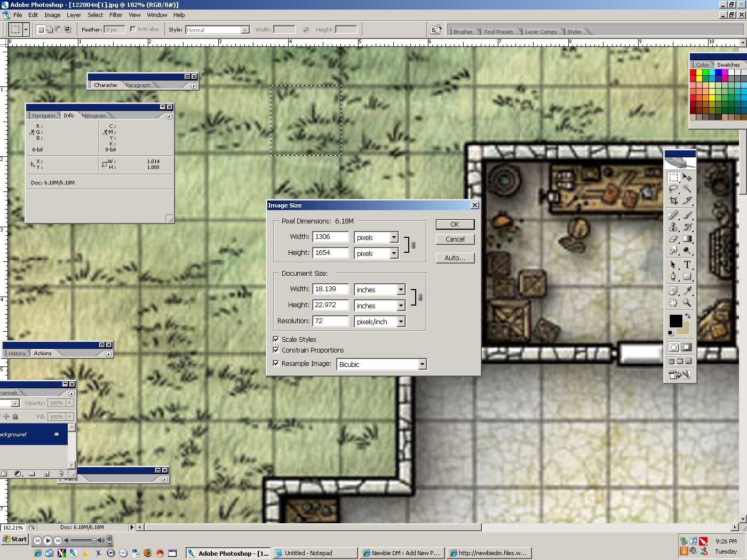The height and width of the screenshot is (560, 747).
Task: Uncheck Constrain Proportions in Image Size
Action: coord(276,350)
